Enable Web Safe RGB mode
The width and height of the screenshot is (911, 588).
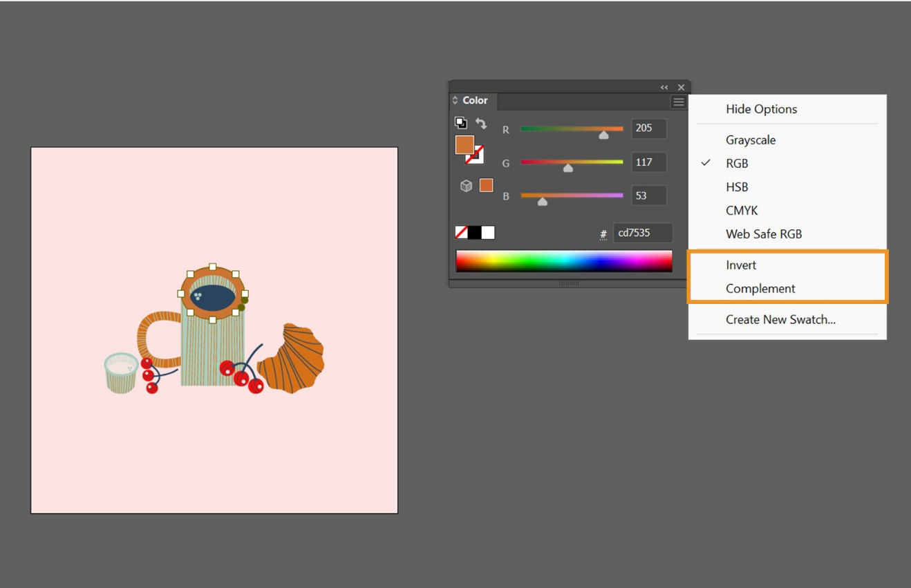click(764, 234)
